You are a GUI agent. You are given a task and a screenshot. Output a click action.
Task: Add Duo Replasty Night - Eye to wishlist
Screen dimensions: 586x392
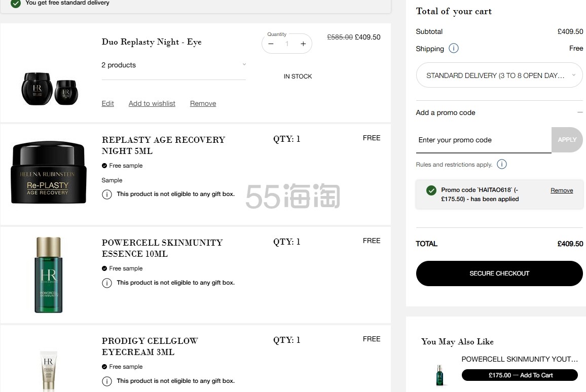pos(152,103)
